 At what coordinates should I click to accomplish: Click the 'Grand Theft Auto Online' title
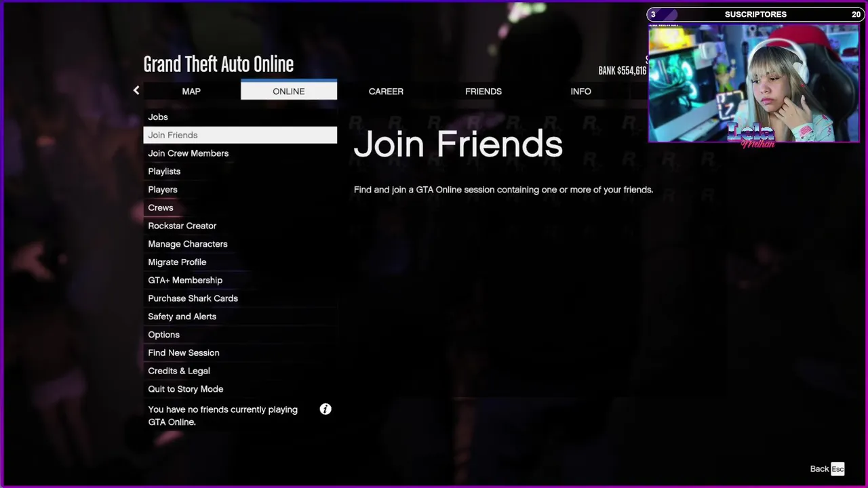click(218, 64)
